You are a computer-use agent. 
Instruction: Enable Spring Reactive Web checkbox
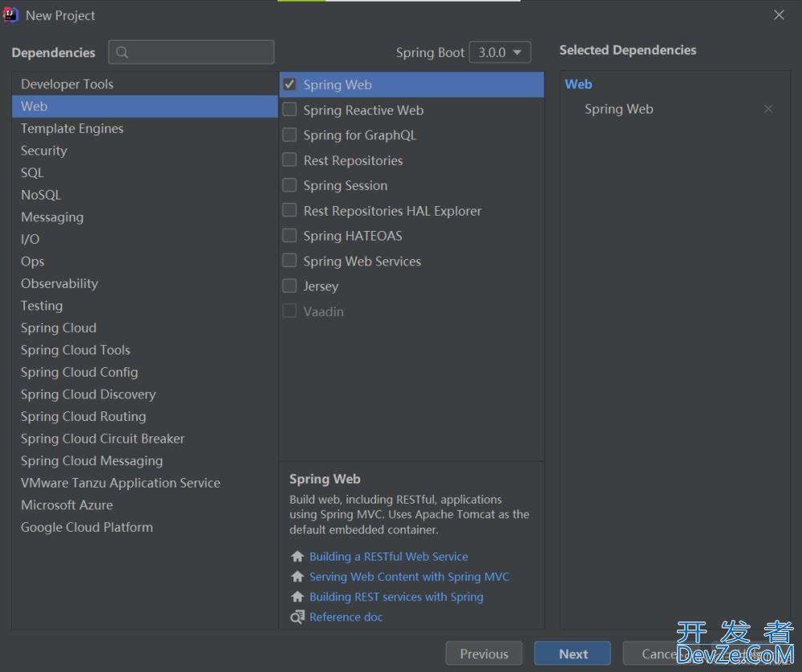tap(290, 109)
